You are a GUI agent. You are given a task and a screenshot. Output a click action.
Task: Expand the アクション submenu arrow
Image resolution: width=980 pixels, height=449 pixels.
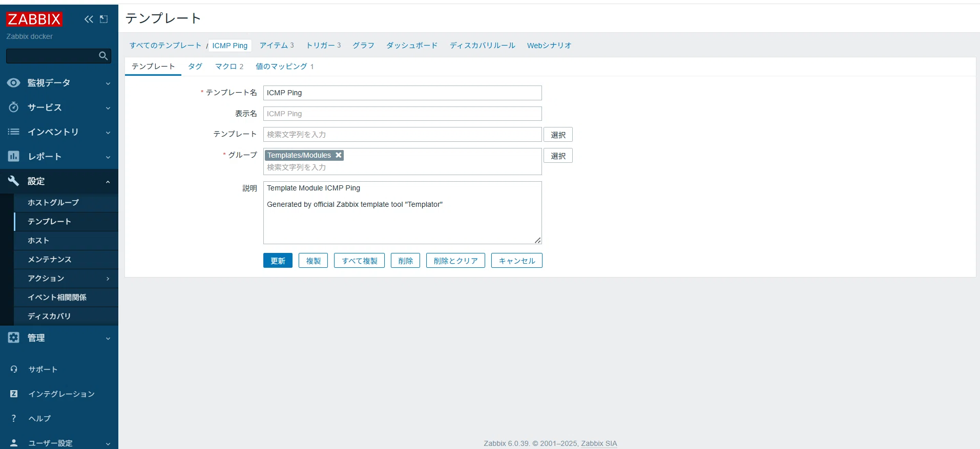tap(108, 279)
